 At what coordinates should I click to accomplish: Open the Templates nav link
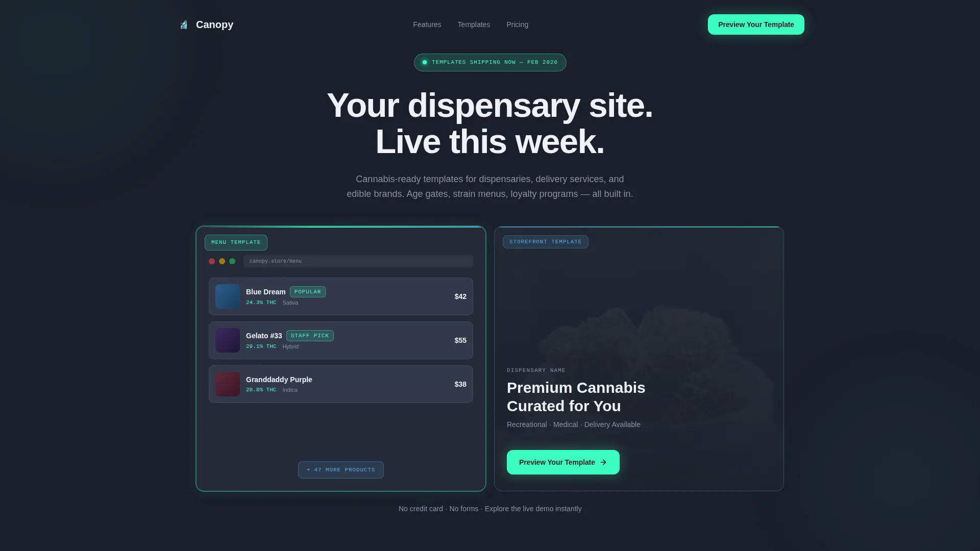474,24
